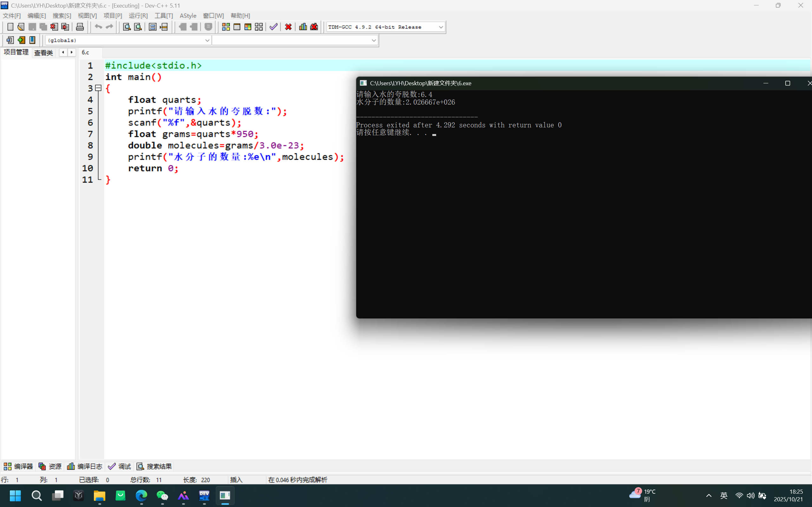Switch to the 查看类 panel tab
The image size is (812, 507).
(x=44, y=53)
